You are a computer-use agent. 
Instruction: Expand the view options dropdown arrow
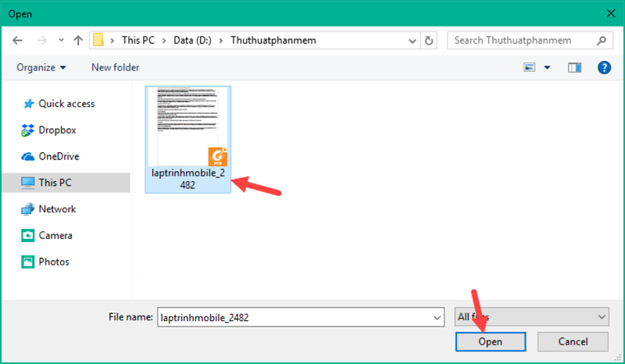[547, 68]
